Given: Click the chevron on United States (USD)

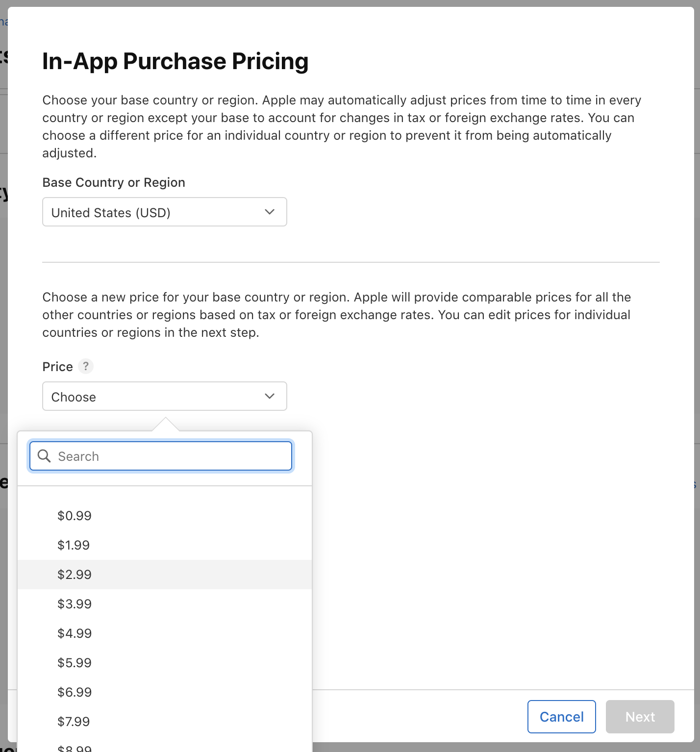Looking at the screenshot, I should 270,212.
